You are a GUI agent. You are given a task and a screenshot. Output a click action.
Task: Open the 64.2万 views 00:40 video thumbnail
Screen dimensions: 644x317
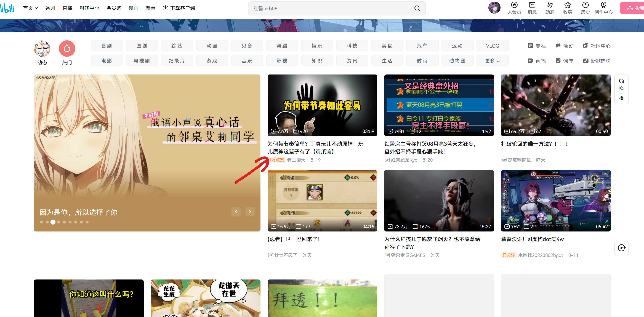(555, 105)
